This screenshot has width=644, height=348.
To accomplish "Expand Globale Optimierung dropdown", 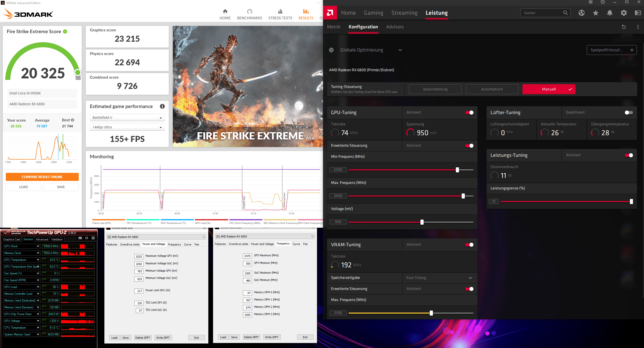I will (x=399, y=50).
